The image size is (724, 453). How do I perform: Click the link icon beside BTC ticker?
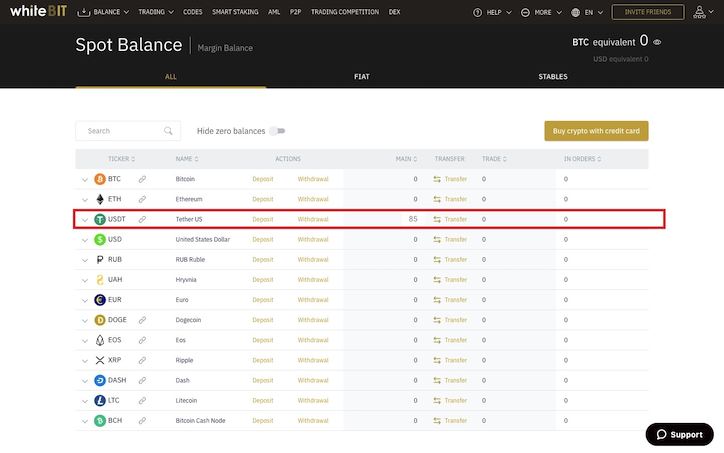142,179
